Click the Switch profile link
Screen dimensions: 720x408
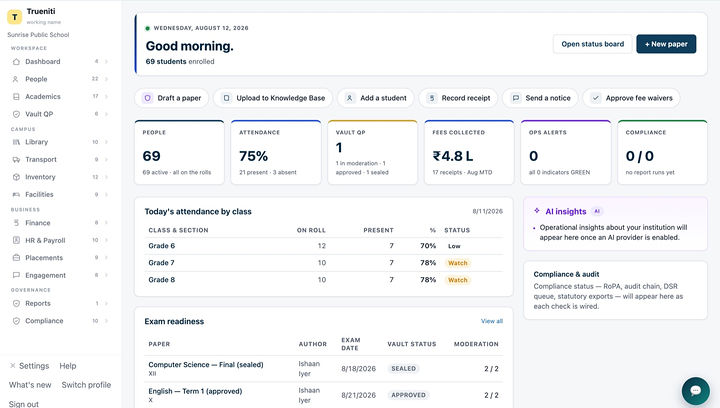point(86,385)
